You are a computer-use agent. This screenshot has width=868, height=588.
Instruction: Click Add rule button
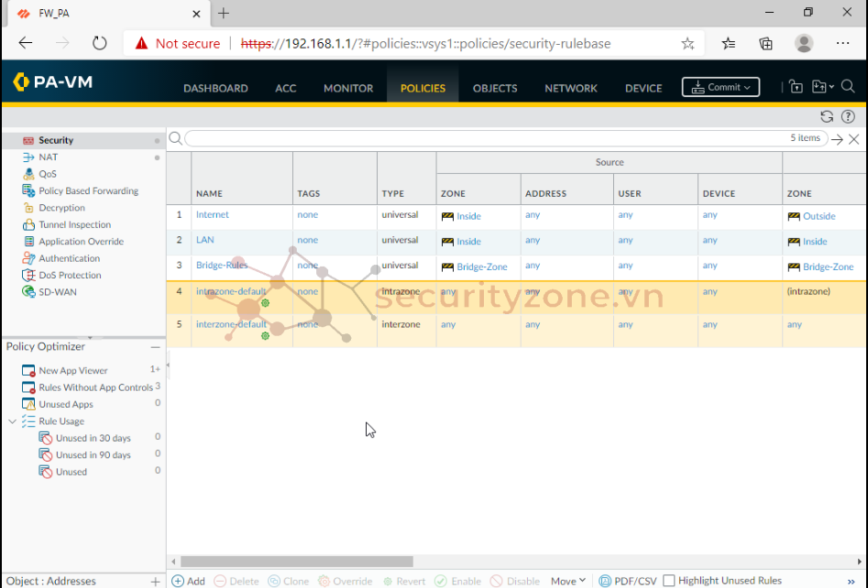coord(188,581)
